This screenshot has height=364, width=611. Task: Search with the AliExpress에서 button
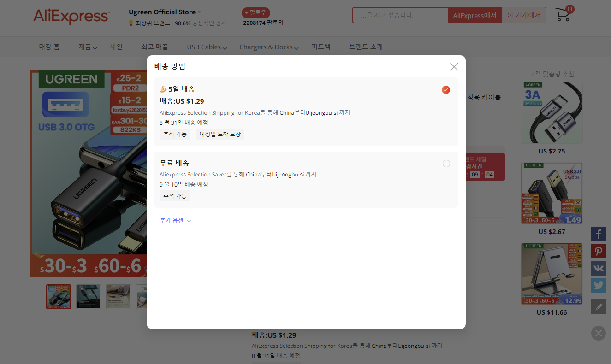point(475,15)
